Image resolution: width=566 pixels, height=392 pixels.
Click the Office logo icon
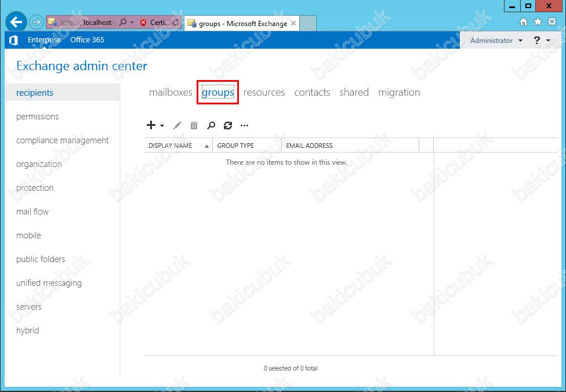point(14,40)
